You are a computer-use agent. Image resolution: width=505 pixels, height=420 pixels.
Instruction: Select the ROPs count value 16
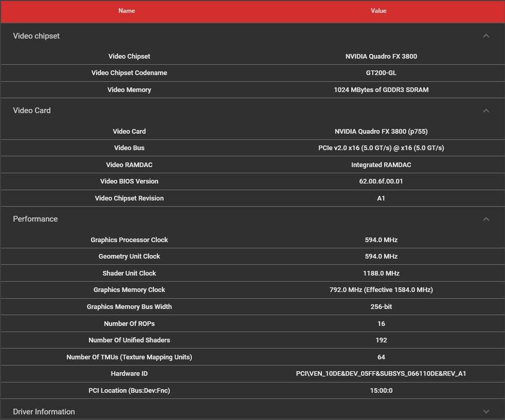point(381,323)
